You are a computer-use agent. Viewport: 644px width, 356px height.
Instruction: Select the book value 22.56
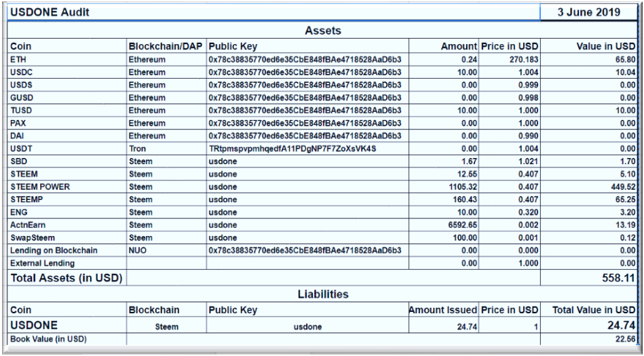[588, 339]
